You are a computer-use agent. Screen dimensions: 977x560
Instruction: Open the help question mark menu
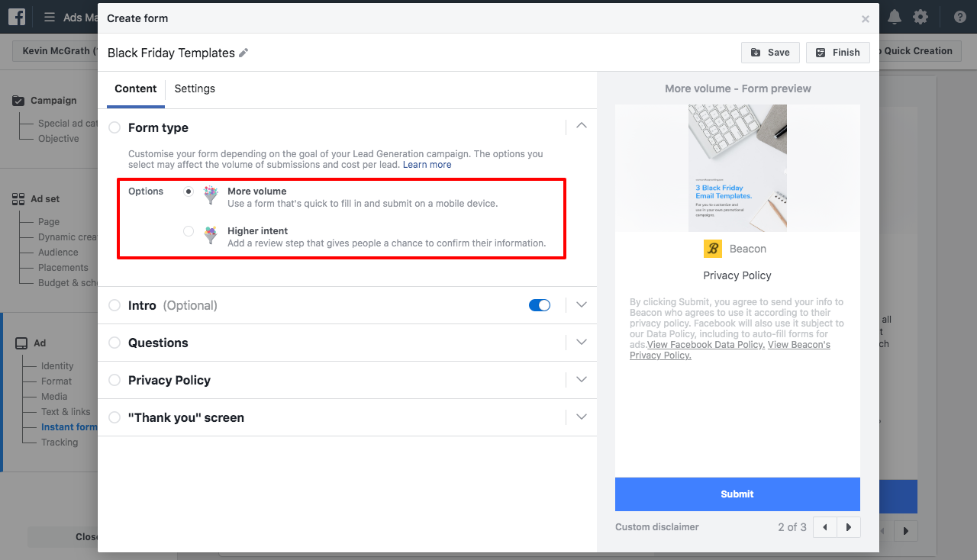click(x=959, y=16)
